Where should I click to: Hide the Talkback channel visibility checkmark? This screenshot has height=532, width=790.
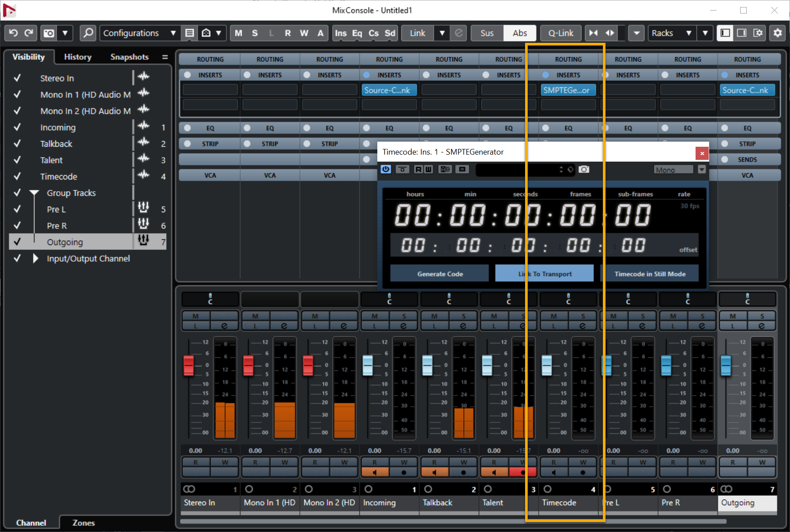17,144
